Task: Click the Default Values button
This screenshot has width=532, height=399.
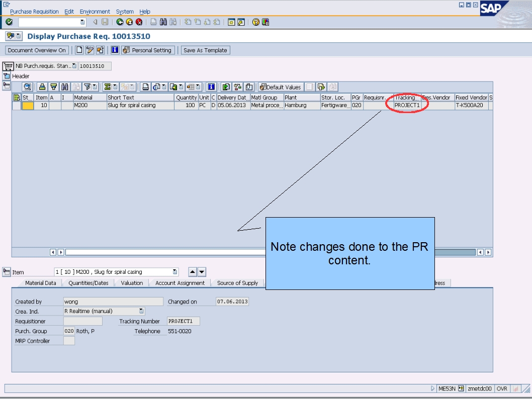Action: [x=281, y=87]
